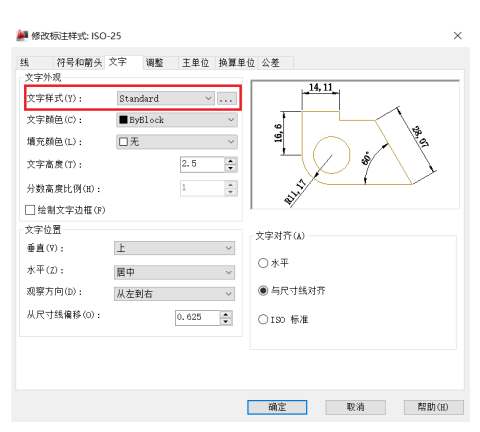Viewport: 480px width, 432px height.
Task: Decrease text height with down spinner arrow
Action: point(231,168)
